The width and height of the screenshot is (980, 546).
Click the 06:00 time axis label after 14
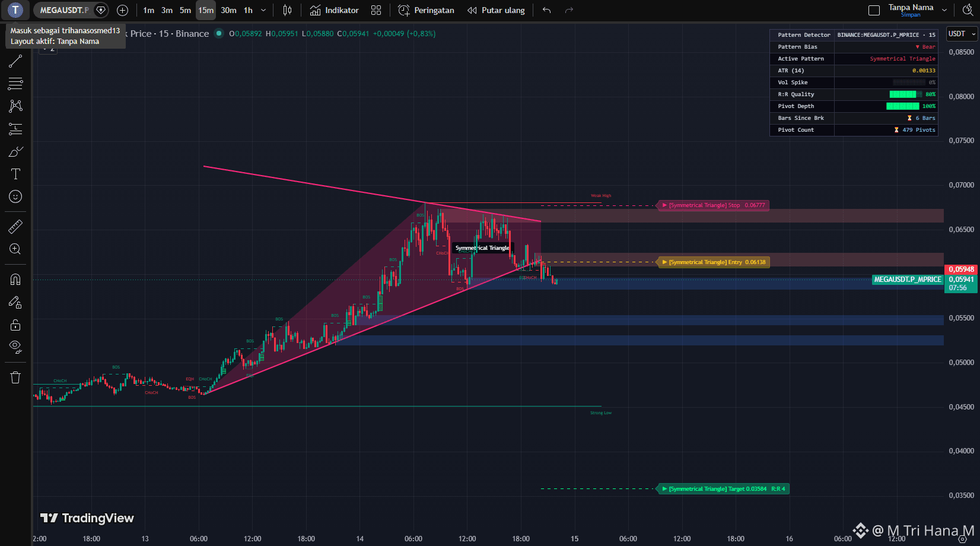coord(413,539)
